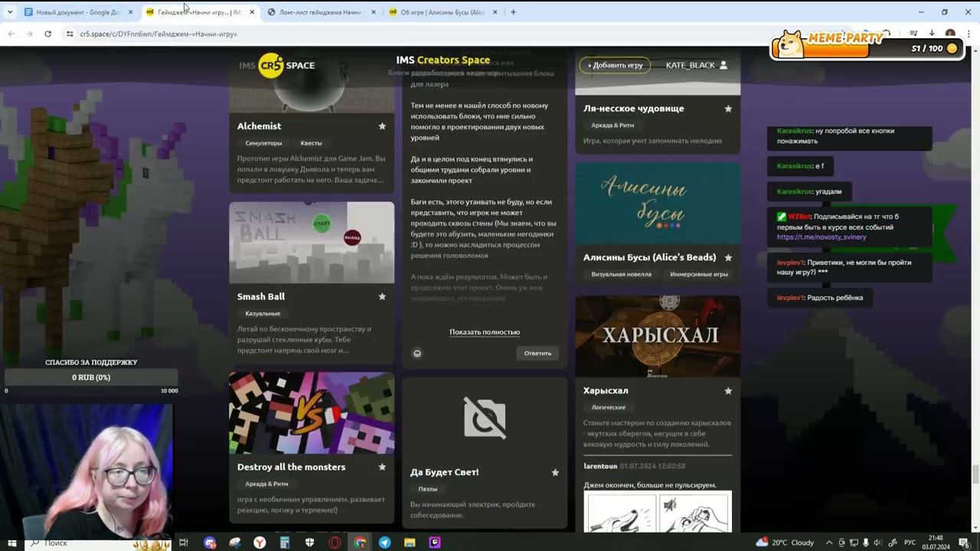Click the Windows Start button

11,543
